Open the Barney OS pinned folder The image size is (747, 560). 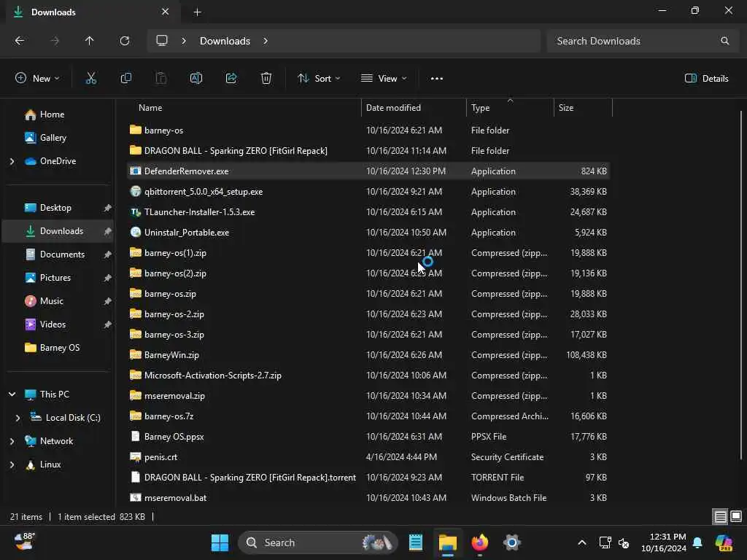click(x=60, y=348)
